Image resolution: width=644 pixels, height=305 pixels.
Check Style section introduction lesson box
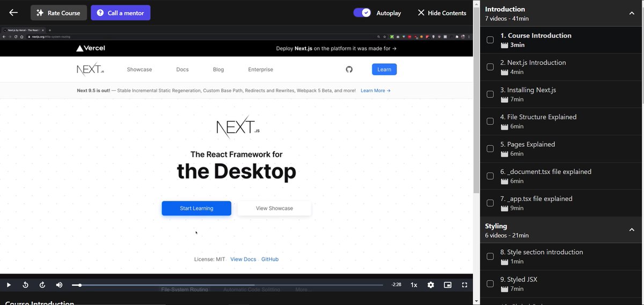490,256
